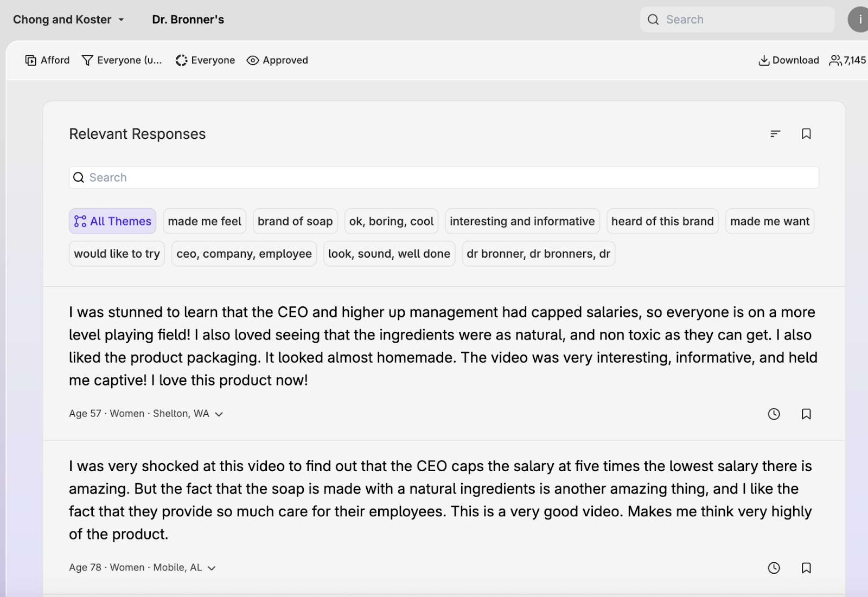Click the sort icon in Relevant Responses
The width and height of the screenshot is (868, 597).
coord(775,134)
